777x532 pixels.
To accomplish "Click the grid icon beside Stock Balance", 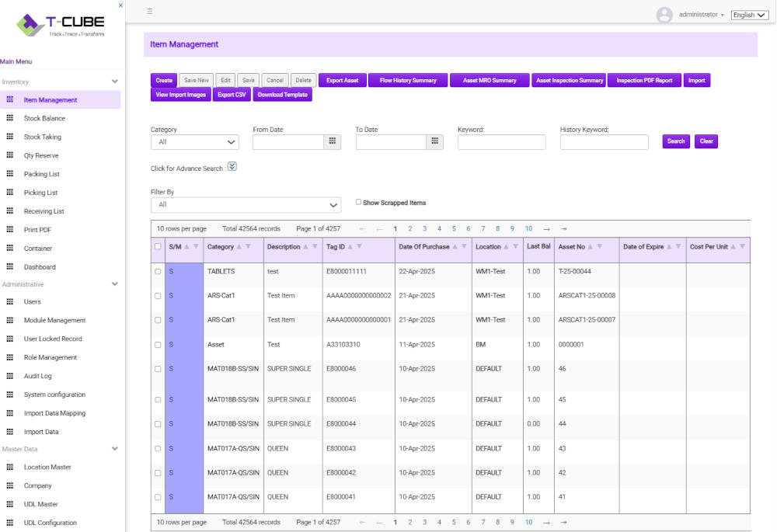I will point(10,118).
